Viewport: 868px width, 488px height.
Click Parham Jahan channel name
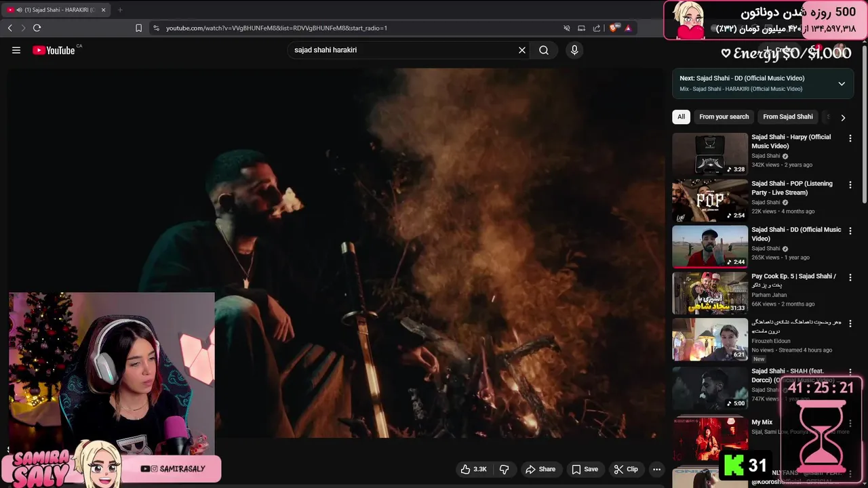click(x=769, y=295)
